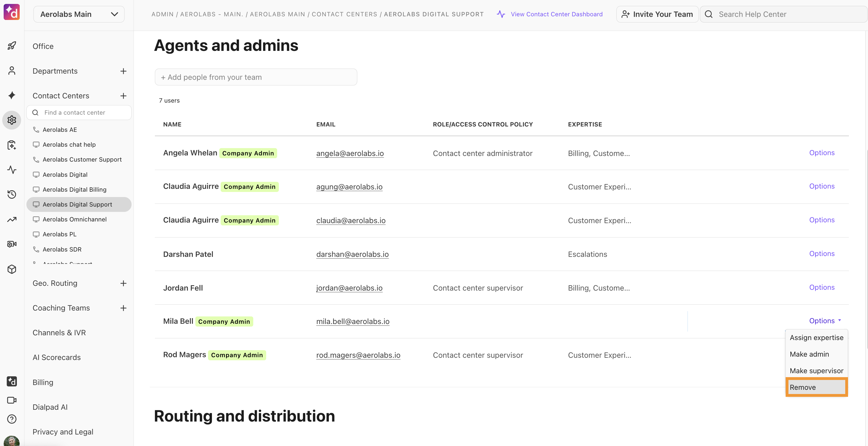
Task: Select the settings gear icon in sidebar
Action: [12, 120]
